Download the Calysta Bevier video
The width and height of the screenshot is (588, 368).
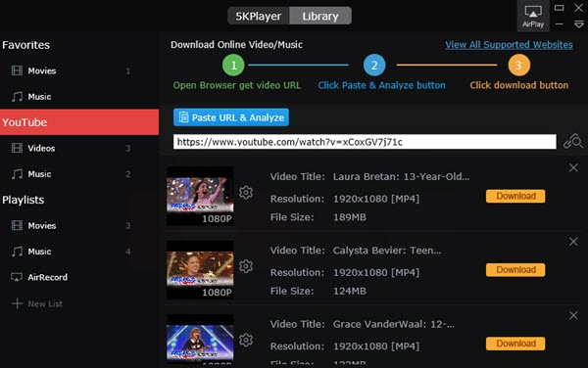pyautogui.click(x=515, y=270)
